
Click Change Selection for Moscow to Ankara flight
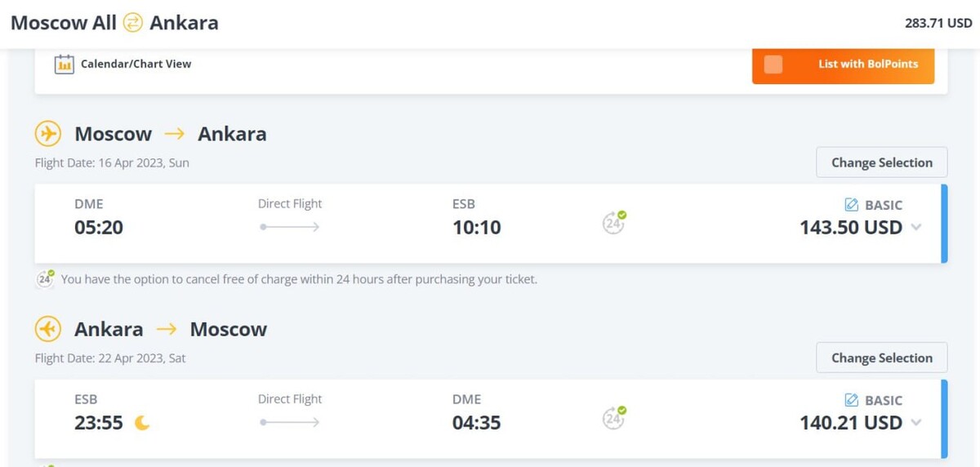[882, 162]
